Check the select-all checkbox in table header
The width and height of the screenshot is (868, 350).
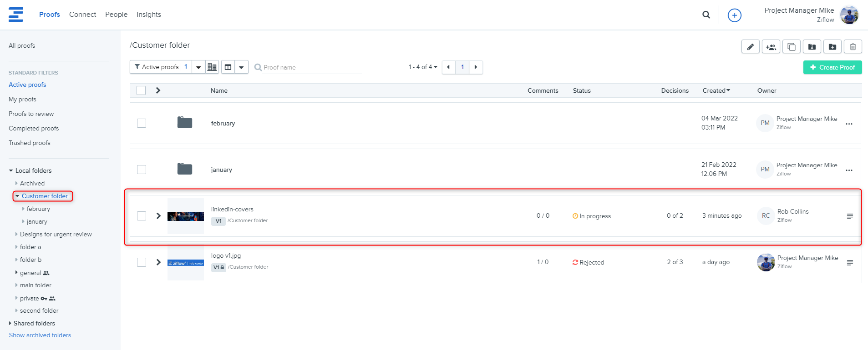(x=141, y=90)
